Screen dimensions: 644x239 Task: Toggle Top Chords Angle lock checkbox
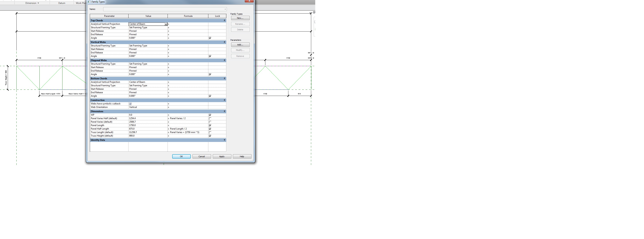point(210,38)
